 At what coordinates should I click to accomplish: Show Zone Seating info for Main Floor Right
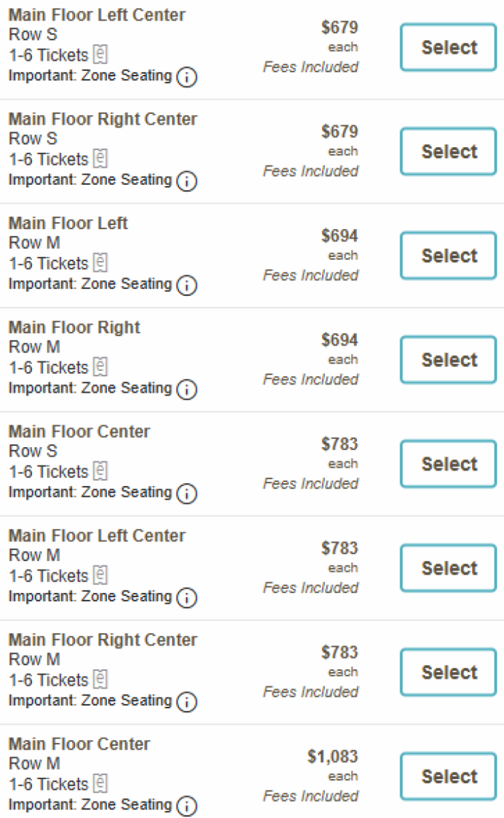pyautogui.click(x=187, y=390)
